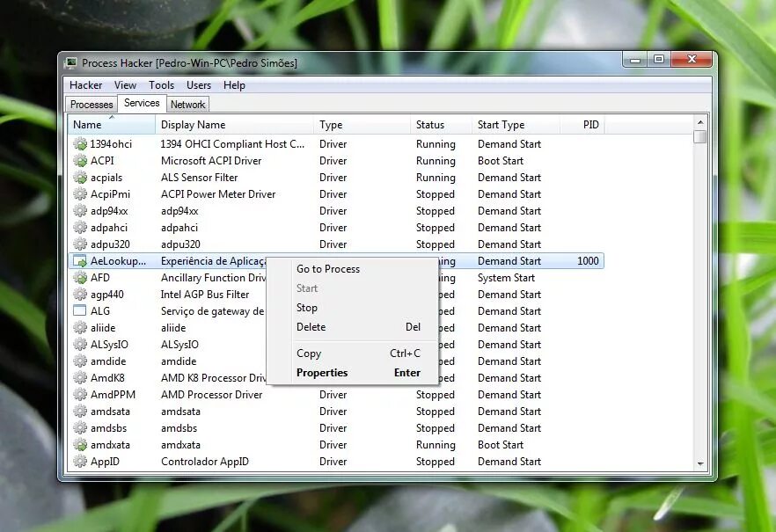Viewport: 776px width, 532px height.
Task: Choose Copy in the context menu
Action: tap(352, 353)
